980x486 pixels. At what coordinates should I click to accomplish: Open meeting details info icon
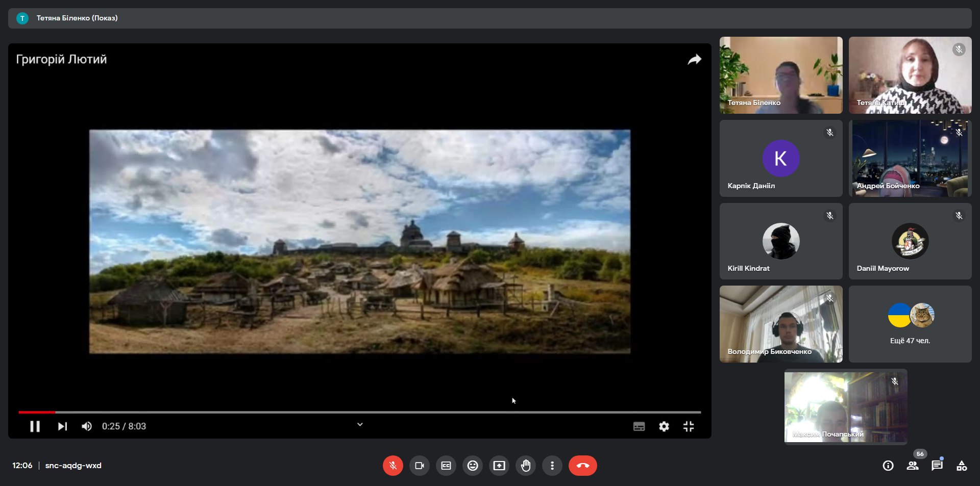tap(888, 466)
